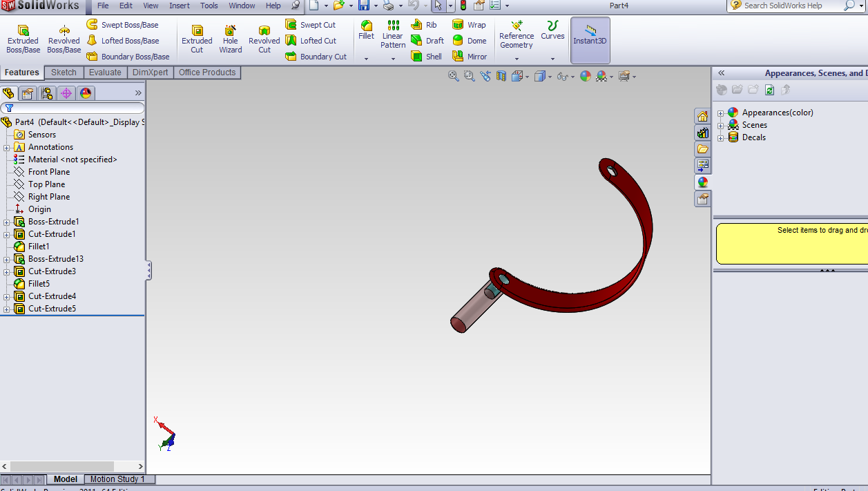Open the DisplayManager tab icon

coord(86,93)
